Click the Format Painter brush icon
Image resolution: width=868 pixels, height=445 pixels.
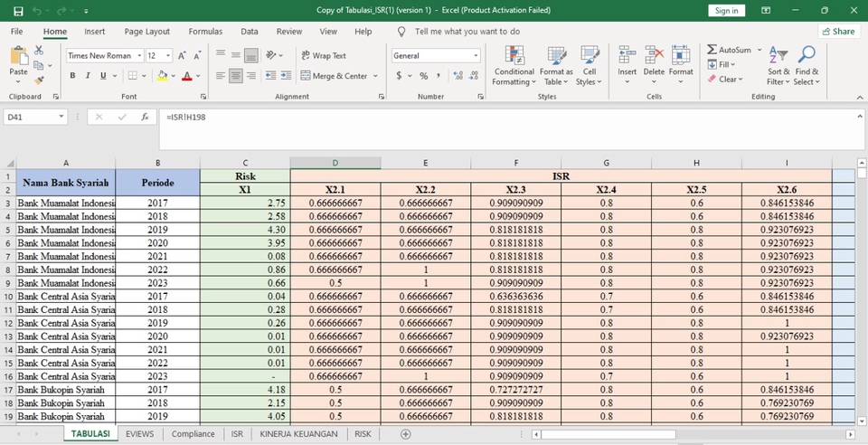pos(39,80)
